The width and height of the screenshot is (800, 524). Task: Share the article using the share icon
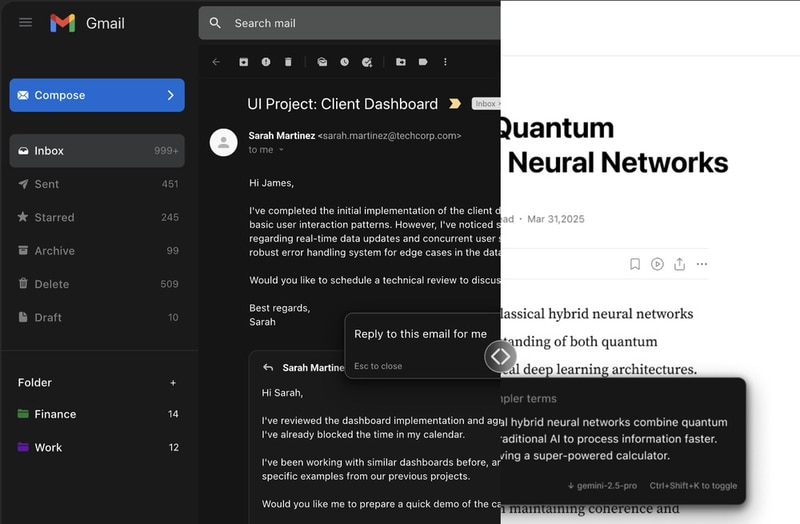pyautogui.click(x=680, y=264)
